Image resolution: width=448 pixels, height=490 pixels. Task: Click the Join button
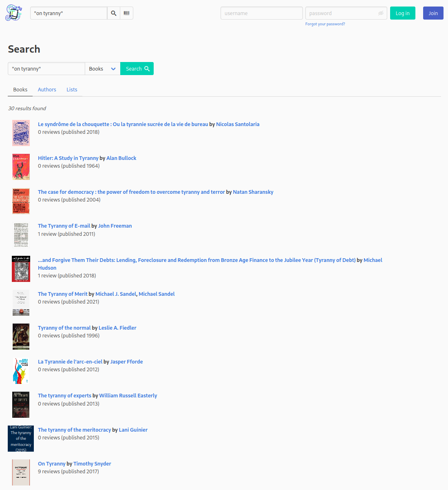[x=433, y=13]
